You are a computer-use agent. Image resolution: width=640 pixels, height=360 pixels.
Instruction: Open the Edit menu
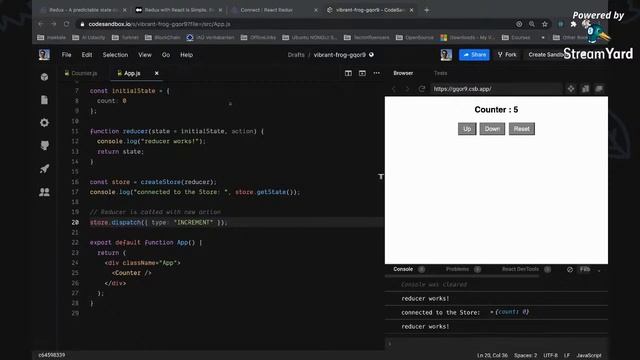[87, 55]
